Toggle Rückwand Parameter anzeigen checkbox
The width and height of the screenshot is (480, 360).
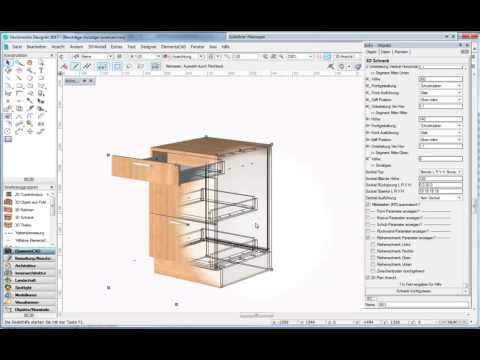tap(368, 231)
